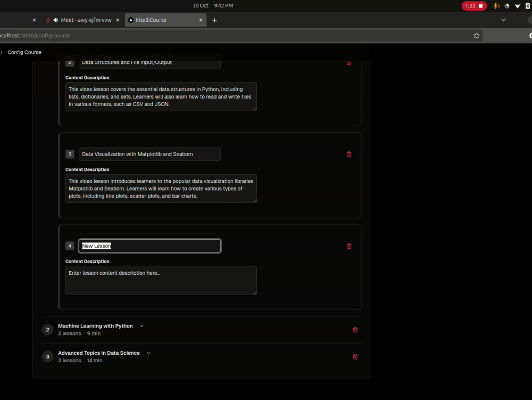532x400 pixels.
Task: Click the module number 3 circle
Action: click(x=47, y=356)
